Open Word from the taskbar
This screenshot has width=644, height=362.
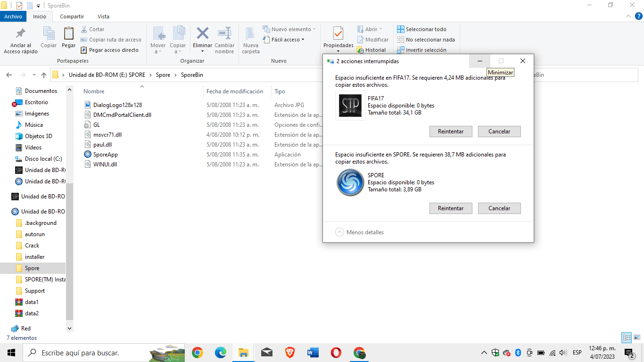[313, 353]
